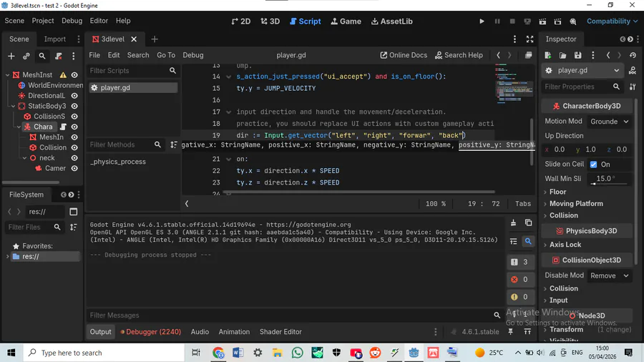Open the Project menu
Image resolution: width=644 pixels, height=362 pixels.
coord(43,21)
